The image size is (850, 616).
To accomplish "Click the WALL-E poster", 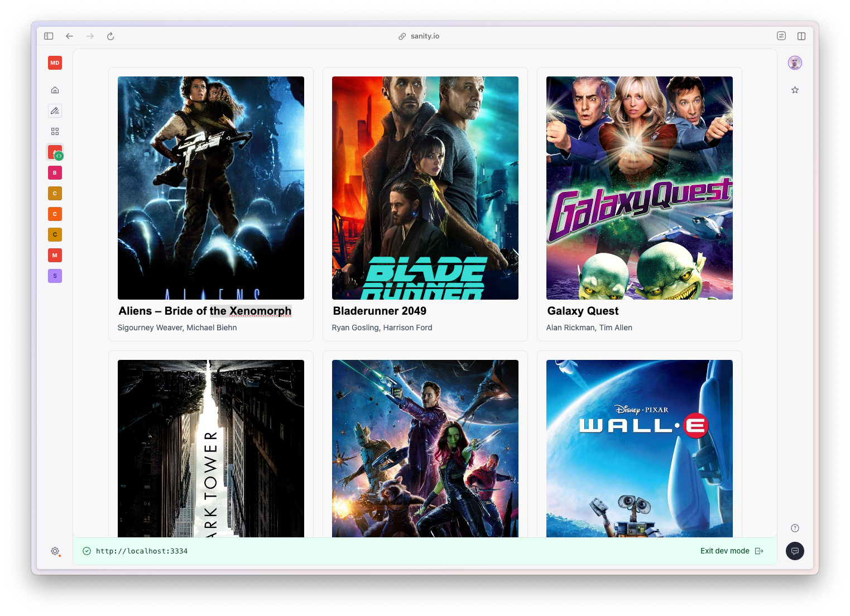I will tap(640, 449).
